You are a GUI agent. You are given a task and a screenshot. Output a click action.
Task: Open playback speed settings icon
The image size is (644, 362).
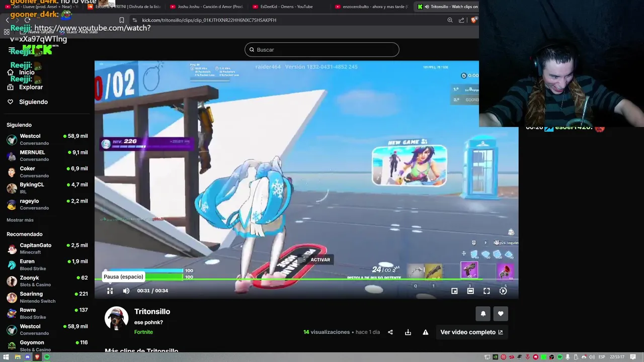503,291
